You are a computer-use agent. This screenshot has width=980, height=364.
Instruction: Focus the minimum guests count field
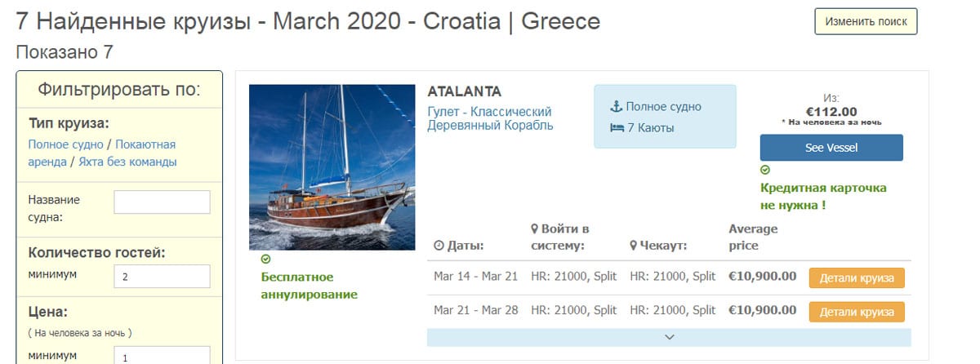(x=162, y=277)
